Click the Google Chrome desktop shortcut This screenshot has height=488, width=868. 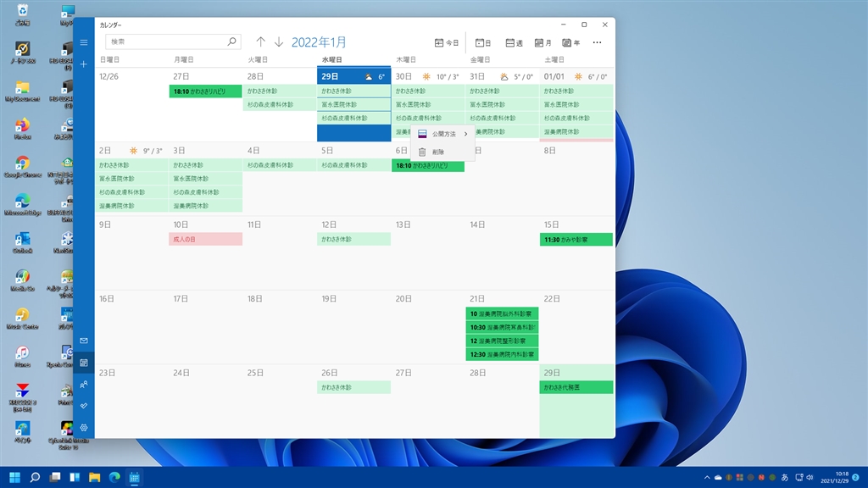tap(22, 167)
